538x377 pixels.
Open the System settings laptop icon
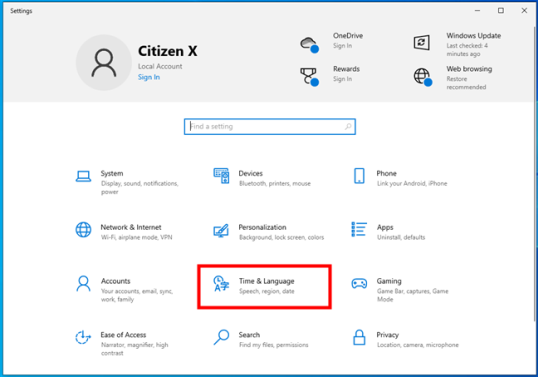(x=83, y=177)
